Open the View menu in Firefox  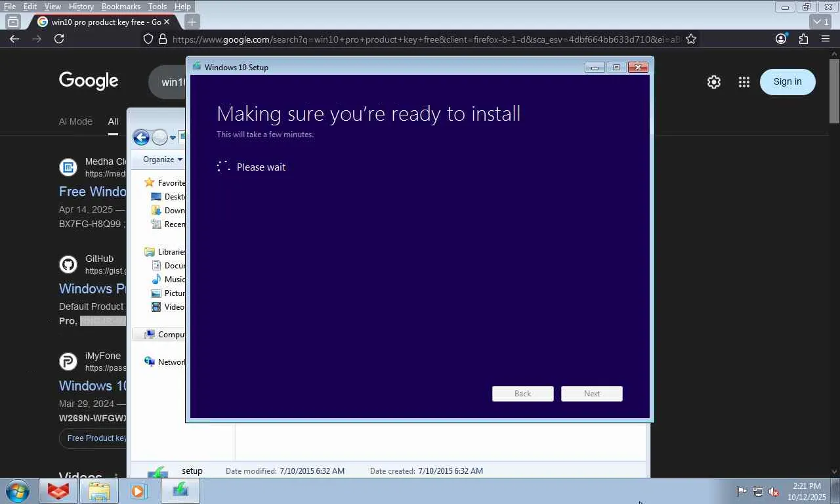pyautogui.click(x=52, y=7)
